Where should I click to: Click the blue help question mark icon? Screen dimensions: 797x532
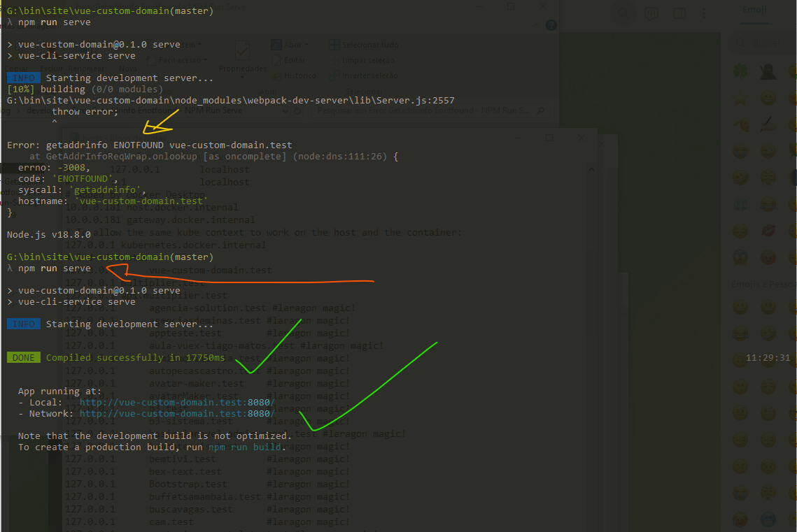point(551,25)
